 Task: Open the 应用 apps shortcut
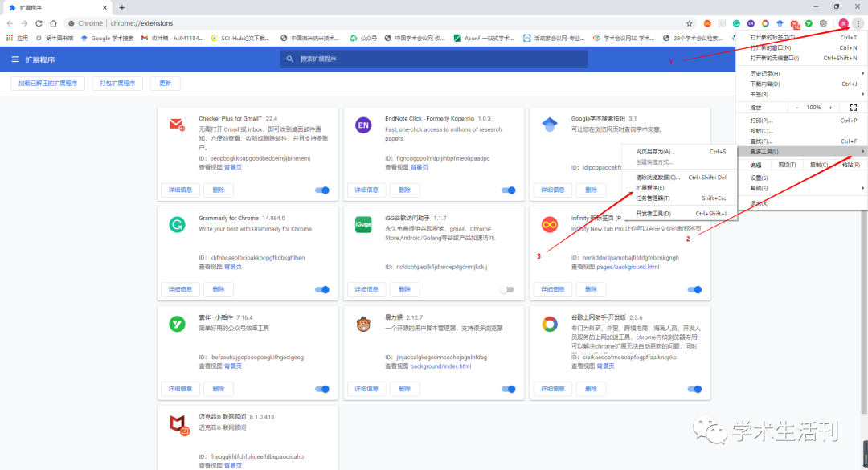click(17, 39)
